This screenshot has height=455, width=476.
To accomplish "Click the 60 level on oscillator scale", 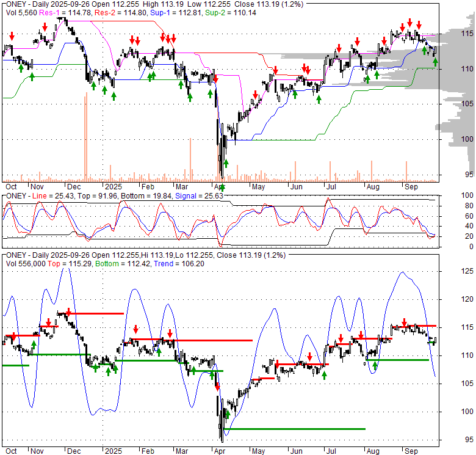I will pos(469,216).
